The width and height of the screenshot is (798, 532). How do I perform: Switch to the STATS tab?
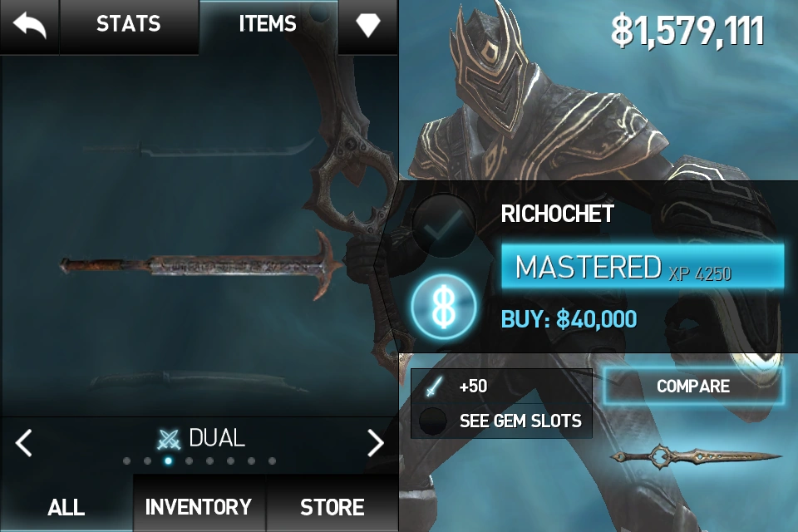tap(129, 24)
